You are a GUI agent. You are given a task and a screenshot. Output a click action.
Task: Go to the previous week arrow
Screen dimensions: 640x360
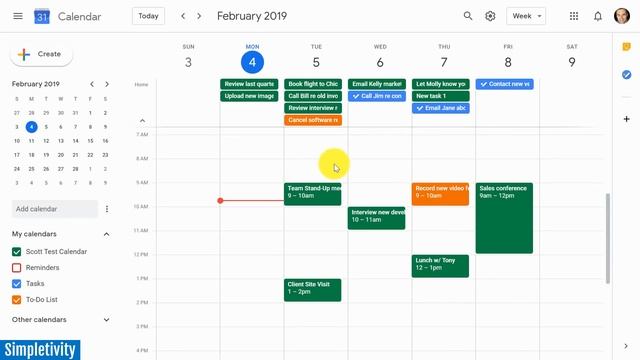click(x=183, y=16)
